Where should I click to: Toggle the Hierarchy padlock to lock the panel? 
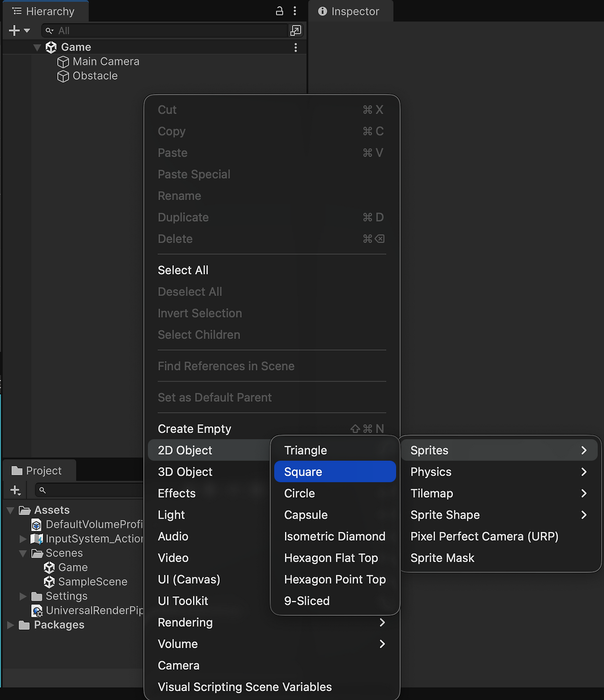coord(279,11)
